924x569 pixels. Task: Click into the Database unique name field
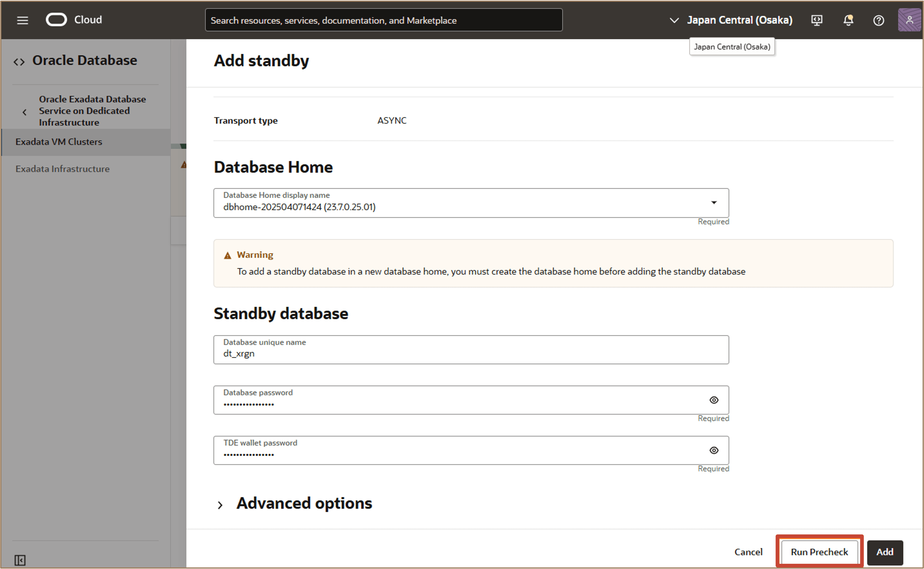click(x=471, y=350)
